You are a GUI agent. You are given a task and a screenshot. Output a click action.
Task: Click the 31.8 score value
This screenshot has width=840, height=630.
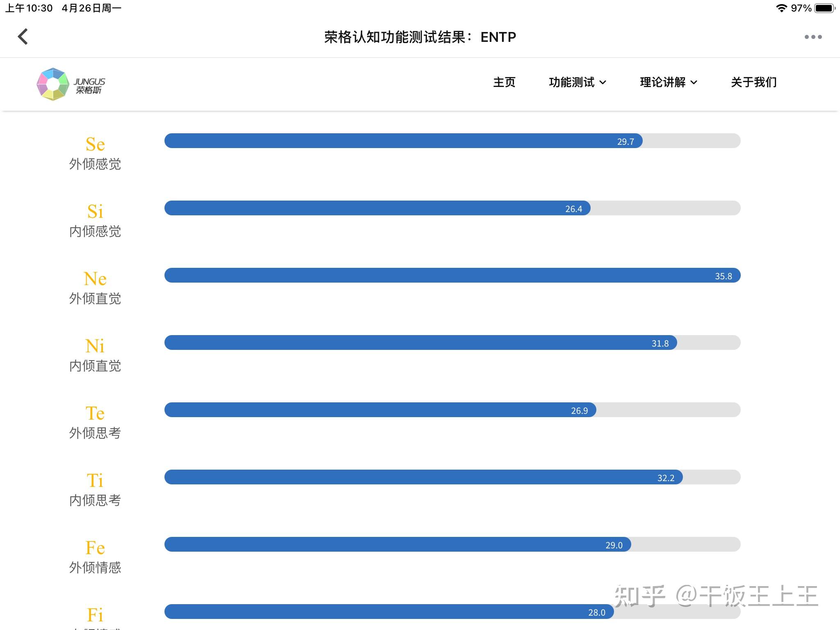(660, 343)
